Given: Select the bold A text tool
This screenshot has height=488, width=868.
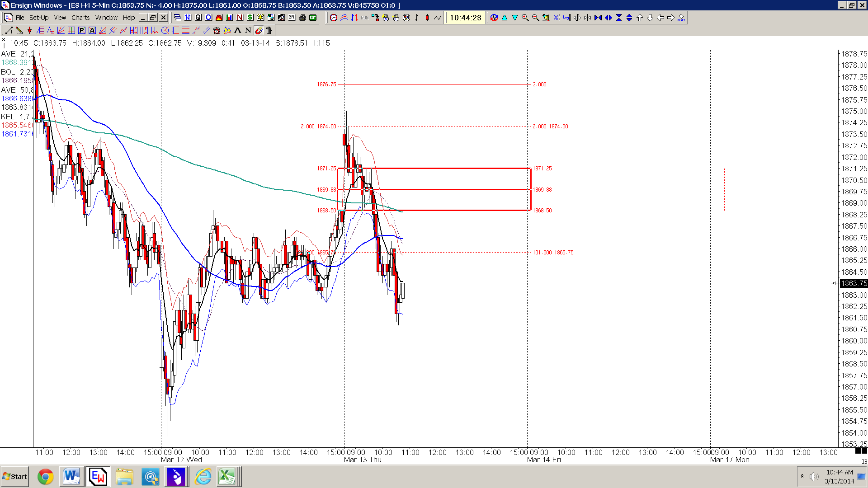Looking at the screenshot, I should point(238,30).
